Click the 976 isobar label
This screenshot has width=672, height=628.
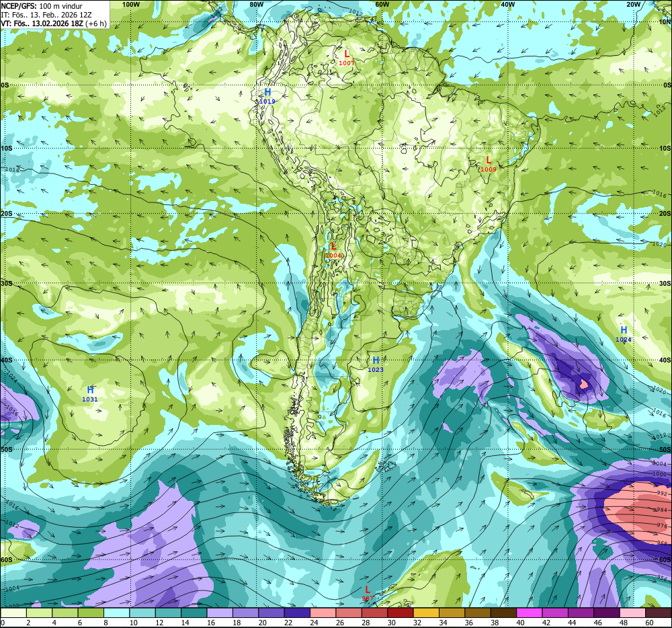coord(662,526)
